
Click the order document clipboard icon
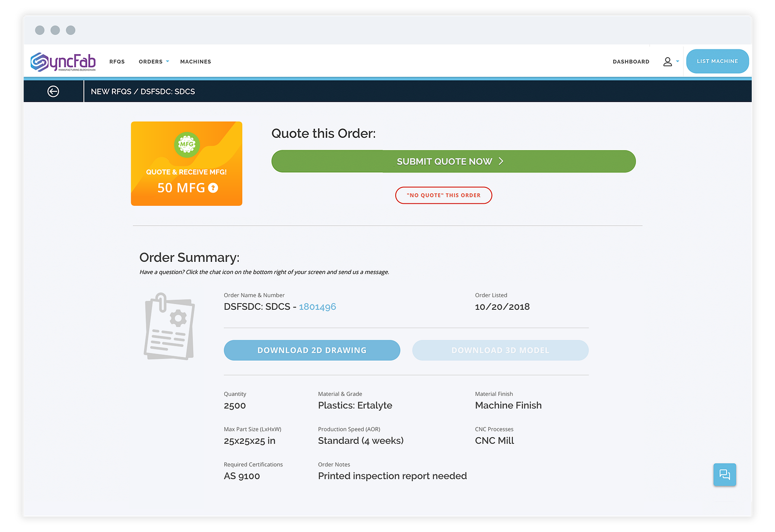click(169, 326)
